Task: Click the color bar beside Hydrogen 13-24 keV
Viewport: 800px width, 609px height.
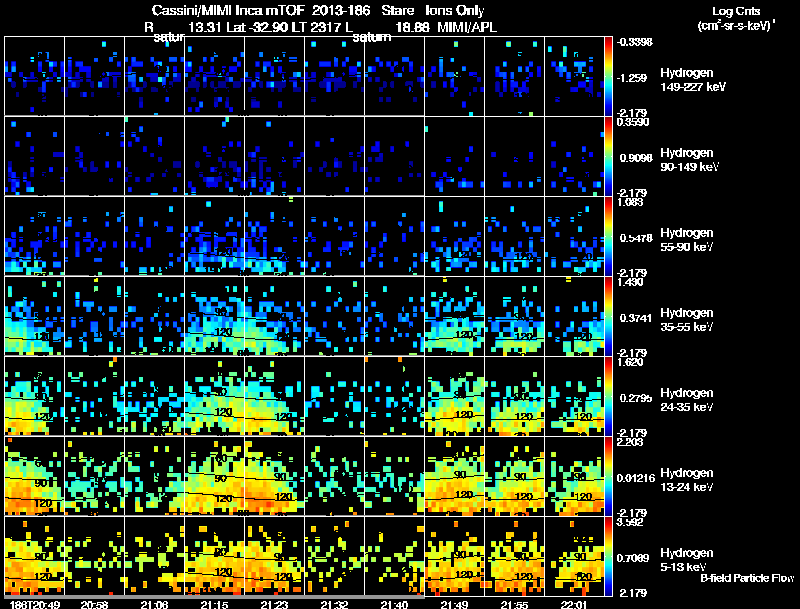Action: pos(608,476)
